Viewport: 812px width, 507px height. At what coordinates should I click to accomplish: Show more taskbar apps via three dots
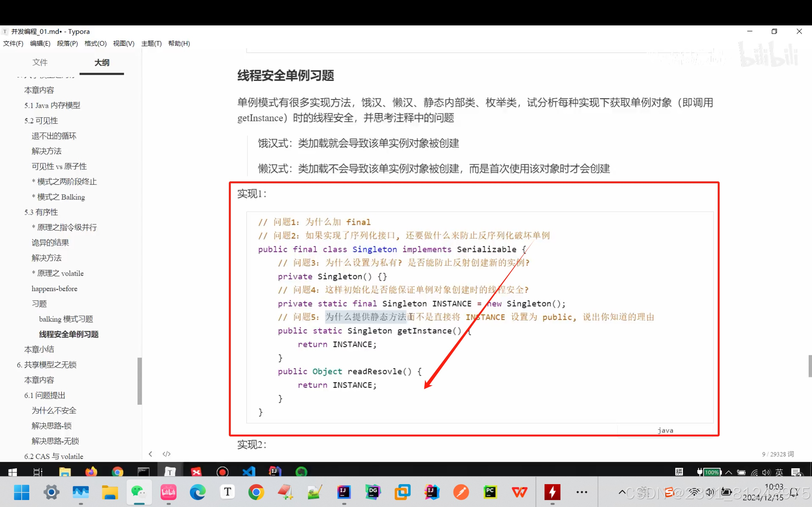point(582,492)
